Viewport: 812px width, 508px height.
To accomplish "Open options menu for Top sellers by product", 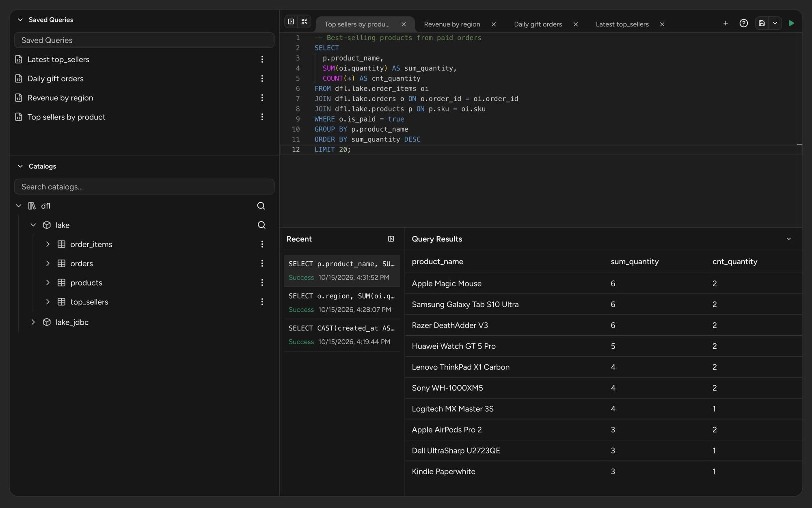I will click(262, 117).
